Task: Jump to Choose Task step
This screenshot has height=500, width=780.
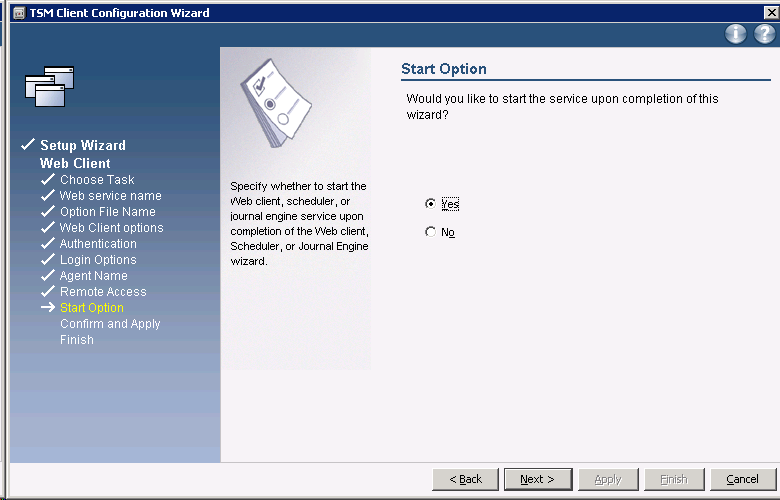Action: coord(96,180)
